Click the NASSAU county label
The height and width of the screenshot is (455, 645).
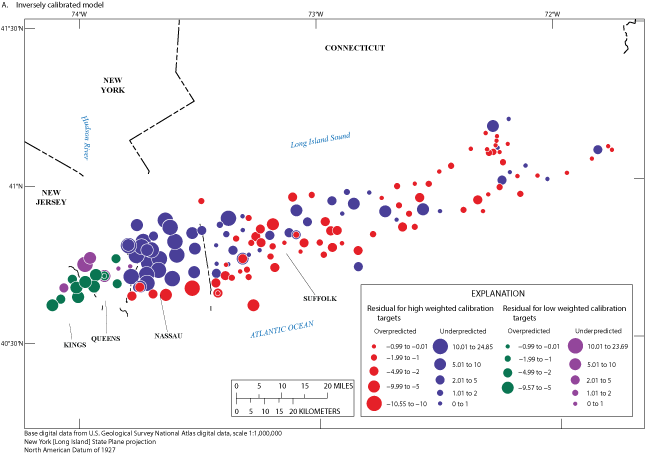pos(169,336)
